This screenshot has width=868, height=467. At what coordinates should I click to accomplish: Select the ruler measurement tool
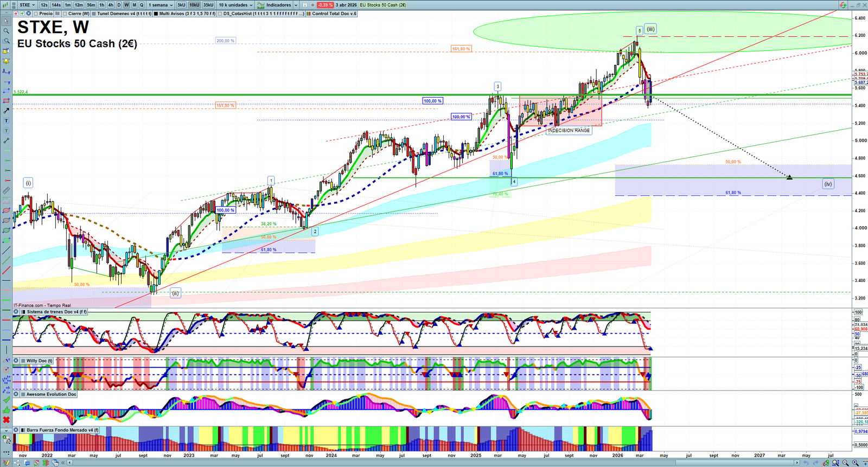6,191
